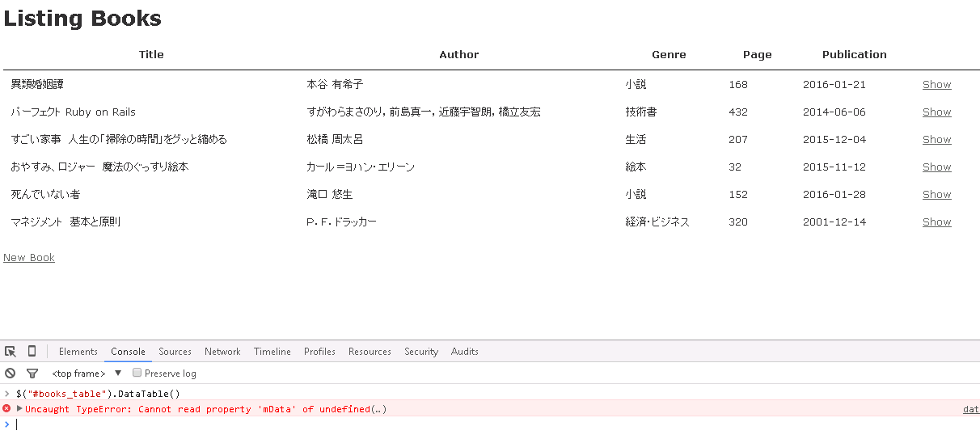Switch to the Sources tab
Image resolution: width=980 pixels, height=439 pixels.
pos(175,352)
